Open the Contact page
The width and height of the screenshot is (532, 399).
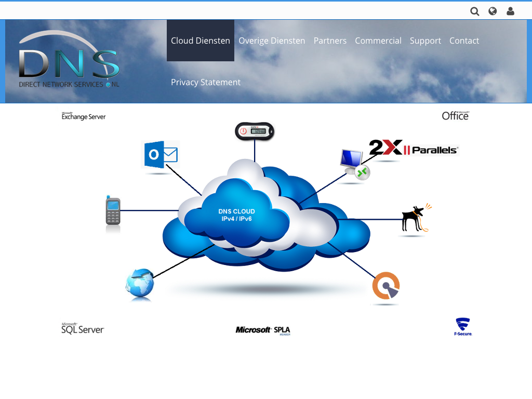pos(464,41)
